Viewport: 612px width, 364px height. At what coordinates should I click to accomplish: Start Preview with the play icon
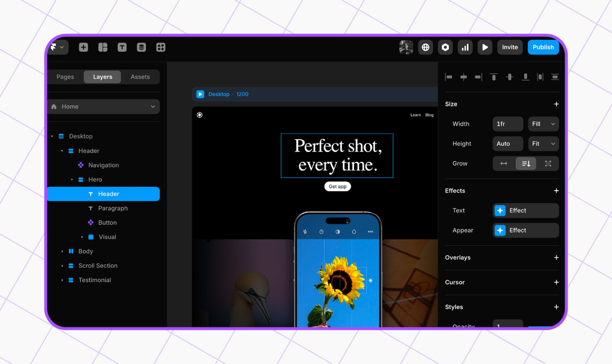point(485,47)
